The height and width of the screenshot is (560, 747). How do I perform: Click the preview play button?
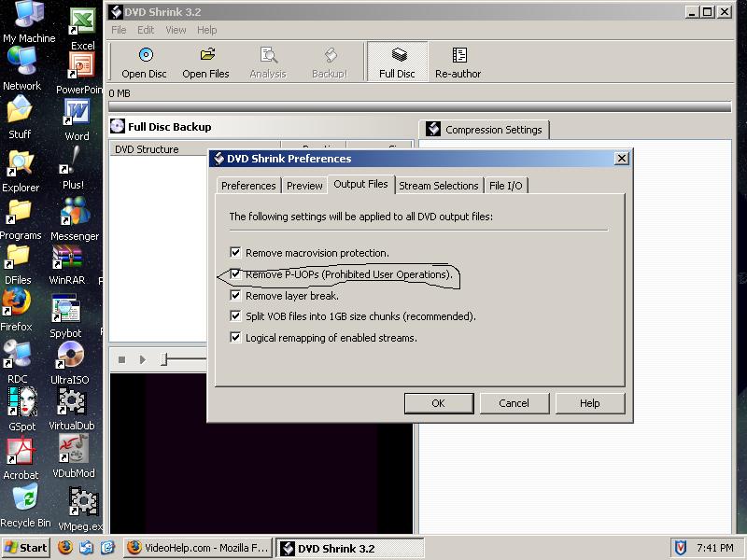143,359
